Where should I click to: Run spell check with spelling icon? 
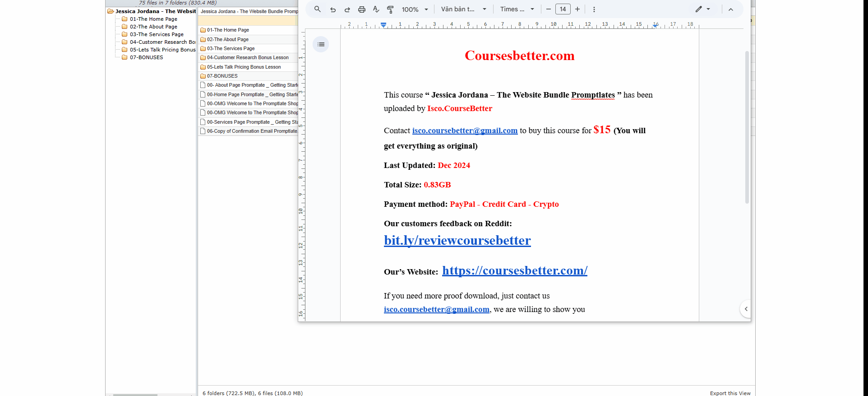376,9
